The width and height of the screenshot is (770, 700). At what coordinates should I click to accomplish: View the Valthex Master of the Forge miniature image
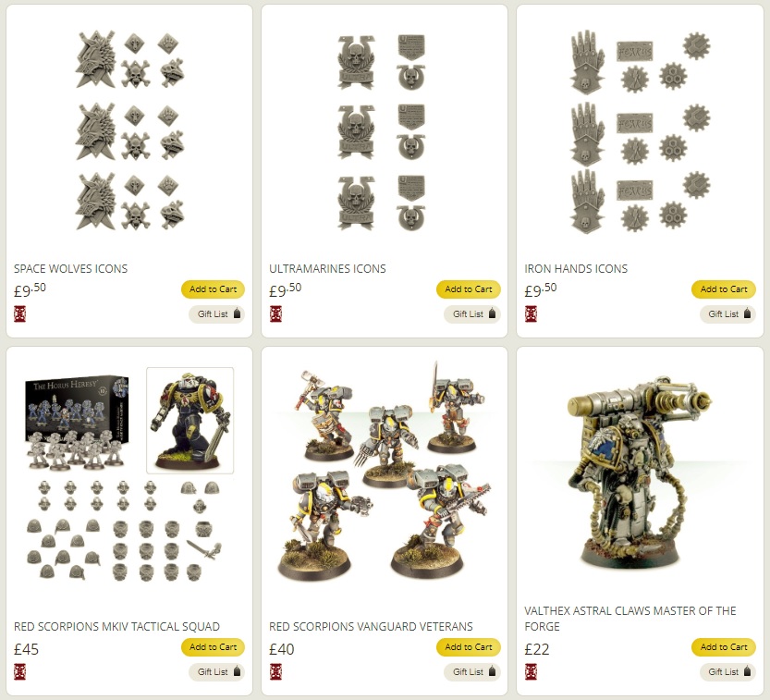[x=639, y=473]
